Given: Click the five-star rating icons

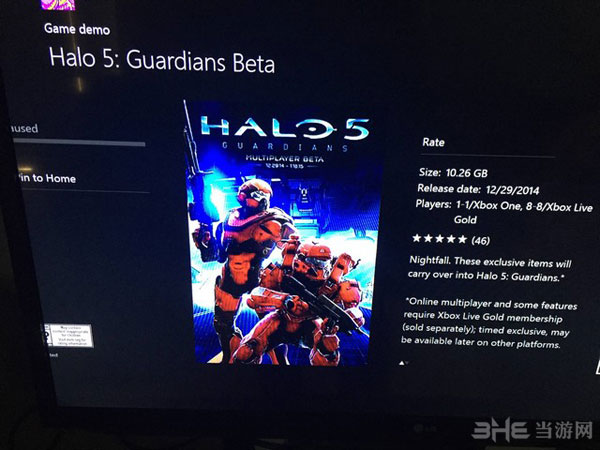Looking at the screenshot, I should [440, 239].
